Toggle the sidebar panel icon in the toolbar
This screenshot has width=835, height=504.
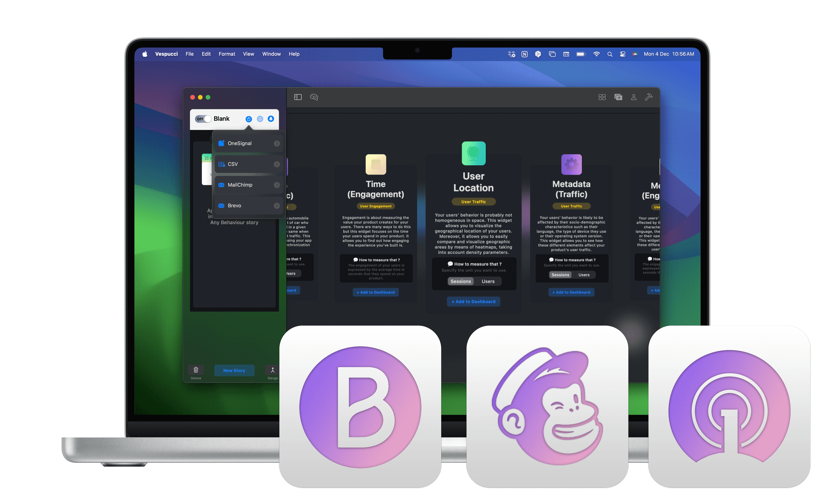298,97
